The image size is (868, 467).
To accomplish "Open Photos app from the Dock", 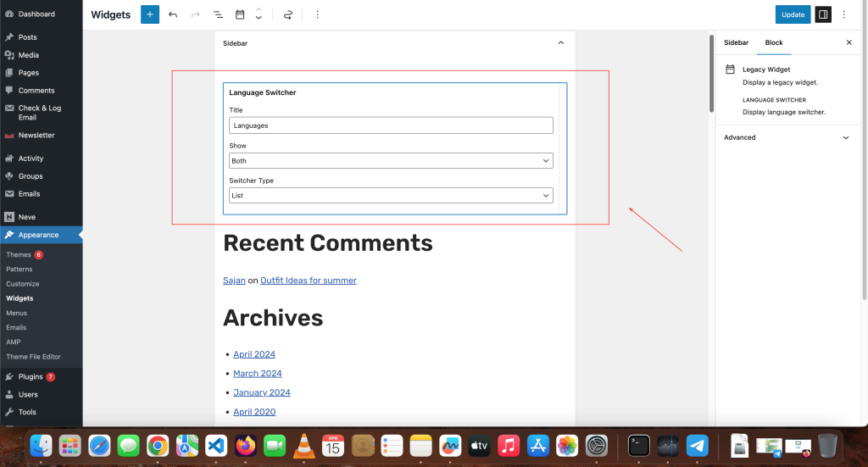I will 567,446.
